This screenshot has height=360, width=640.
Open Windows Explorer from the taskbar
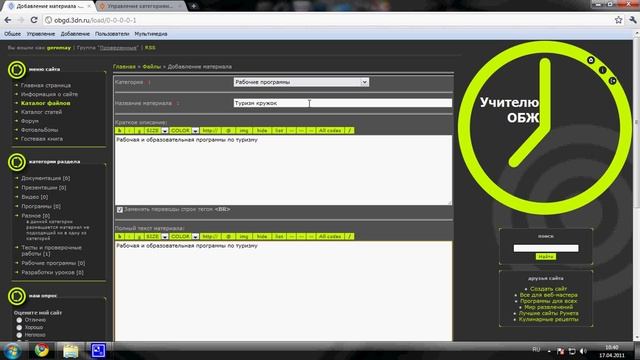[70, 351]
